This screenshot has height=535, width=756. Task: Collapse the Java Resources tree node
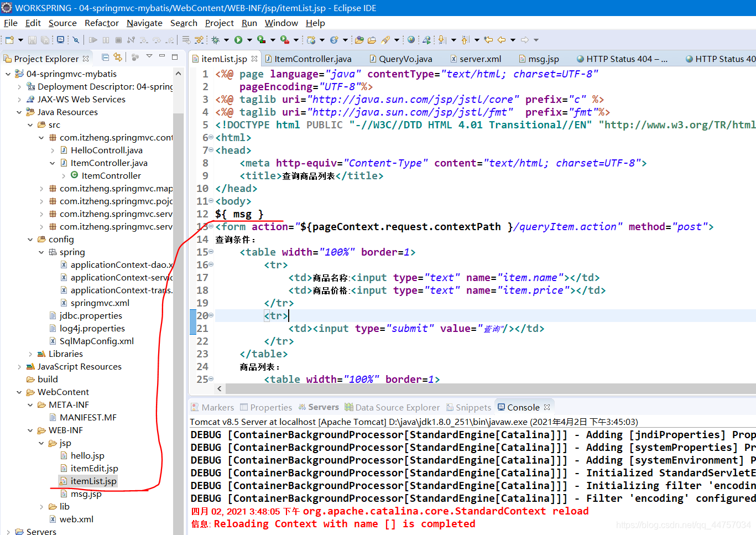pos(19,112)
